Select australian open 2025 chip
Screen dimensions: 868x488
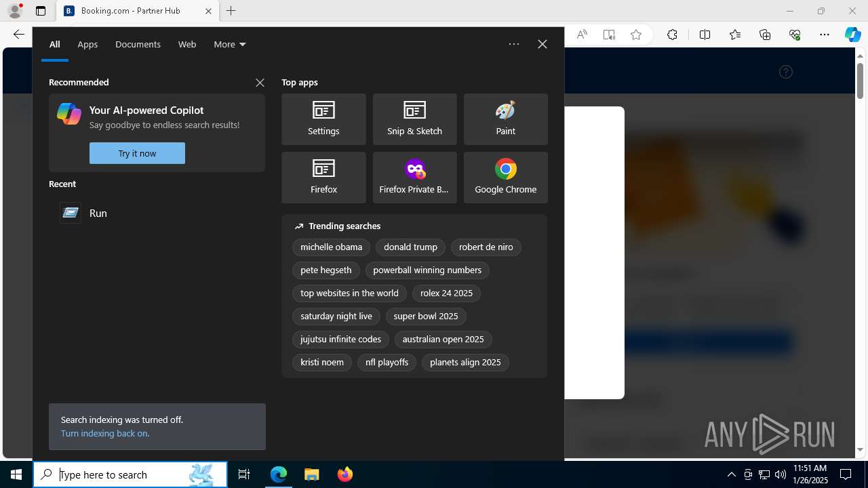(443, 340)
